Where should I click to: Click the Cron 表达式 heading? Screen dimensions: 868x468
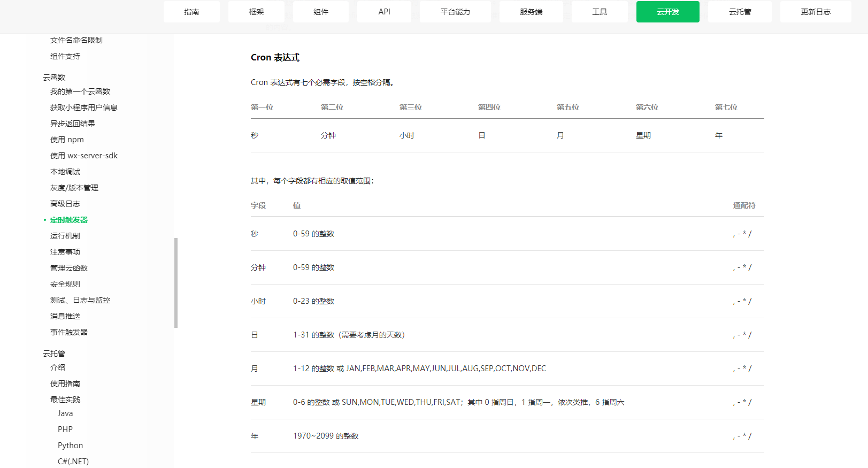coord(275,57)
